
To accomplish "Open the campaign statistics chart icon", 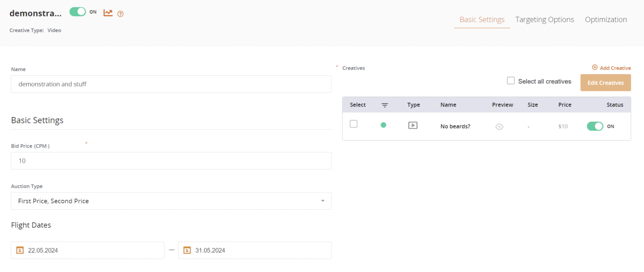I will point(108,13).
